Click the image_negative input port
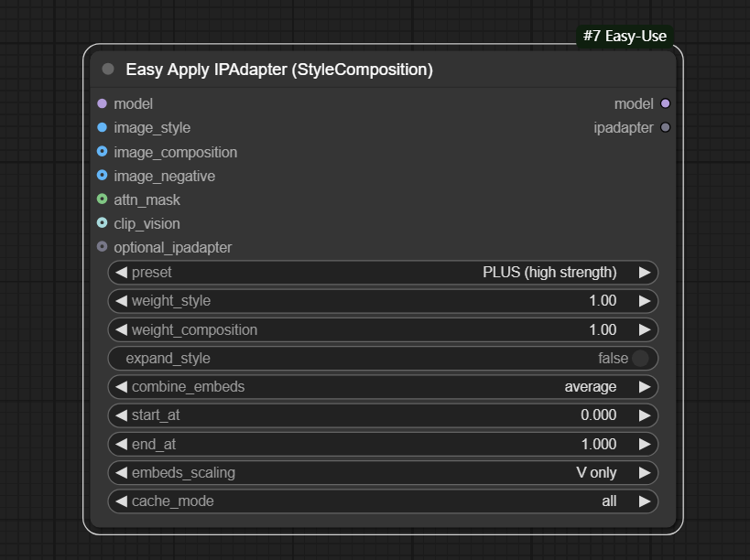Image resolution: width=750 pixels, height=560 pixels. 102,176
